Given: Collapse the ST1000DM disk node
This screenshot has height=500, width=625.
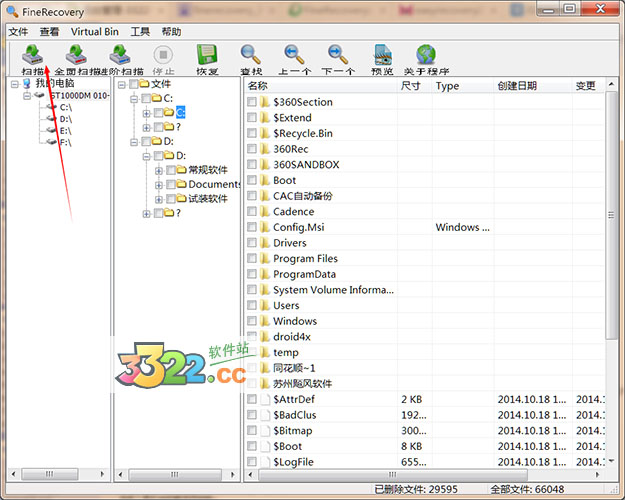Looking at the screenshot, I should tap(27, 96).
